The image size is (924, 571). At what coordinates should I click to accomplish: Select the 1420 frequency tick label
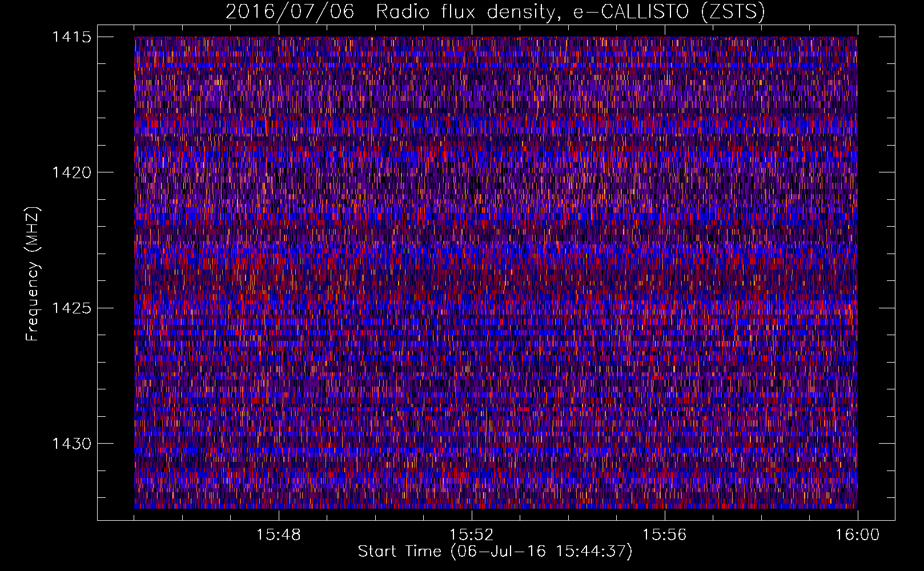coord(71,172)
